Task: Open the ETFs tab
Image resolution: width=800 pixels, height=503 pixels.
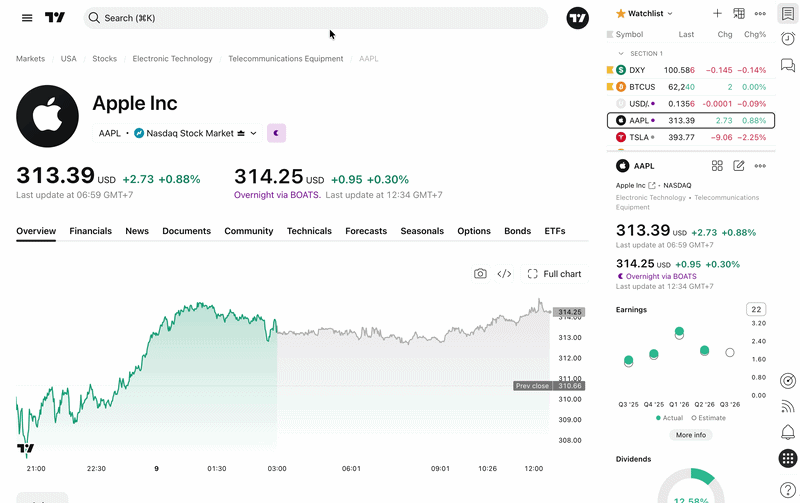Action: (x=555, y=231)
